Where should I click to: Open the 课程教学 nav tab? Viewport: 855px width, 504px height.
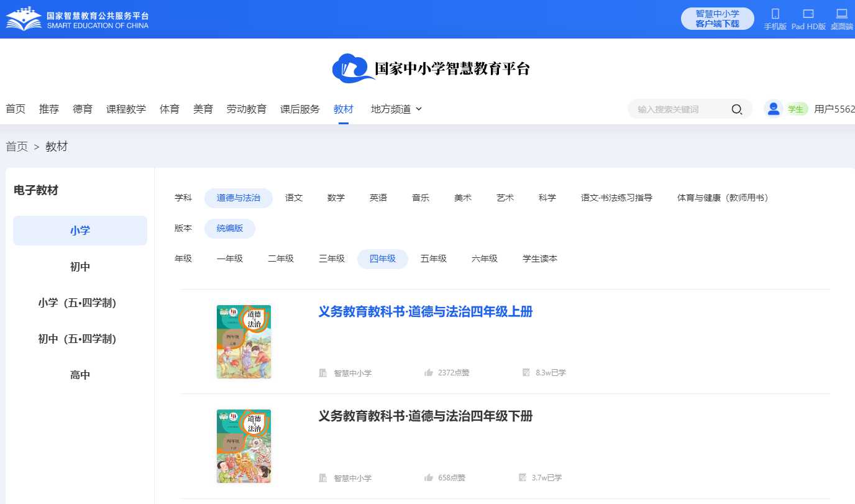[x=126, y=109]
